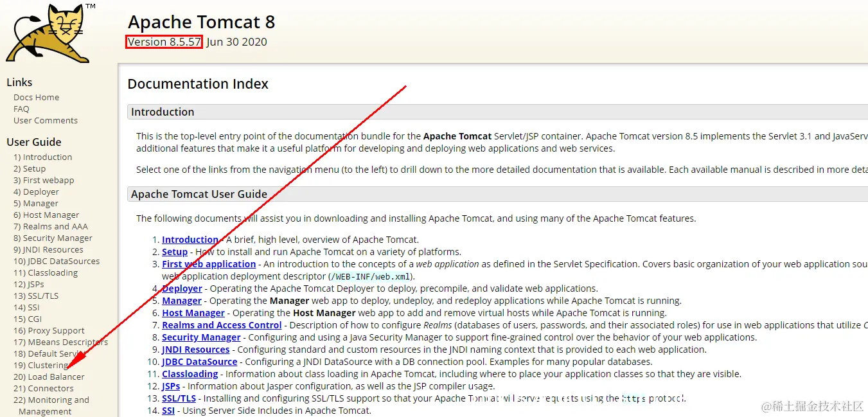Viewport: 868px width, 417px height.
Task: Open sidebar item 4) Deployer
Action: point(36,192)
